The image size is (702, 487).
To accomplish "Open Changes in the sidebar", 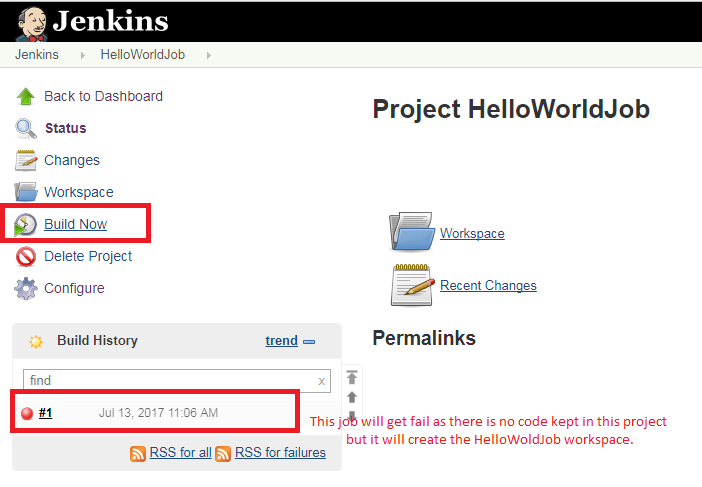I will [72, 160].
